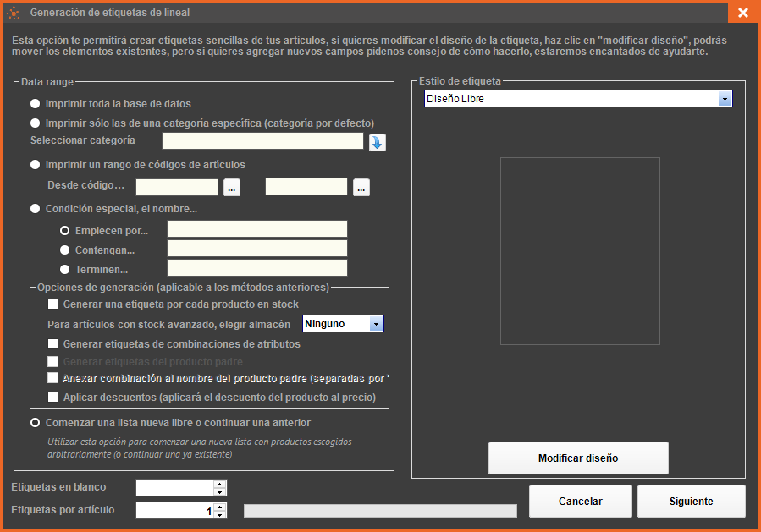Click the app logo icon in title bar
This screenshot has width=761, height=532.
[14, 13]
